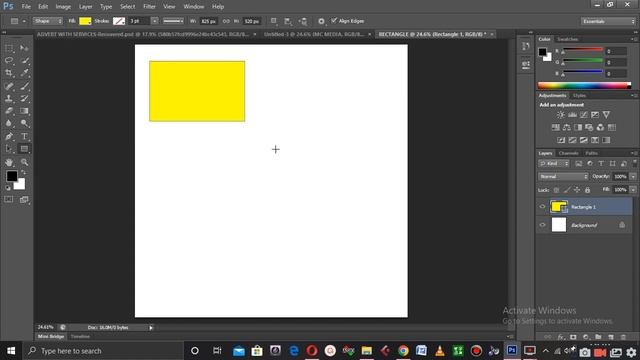Image resolution: width=640 pixels, height=360 pixels.
Task: Click the path operations icon in options bar
Action: point(273,21)
